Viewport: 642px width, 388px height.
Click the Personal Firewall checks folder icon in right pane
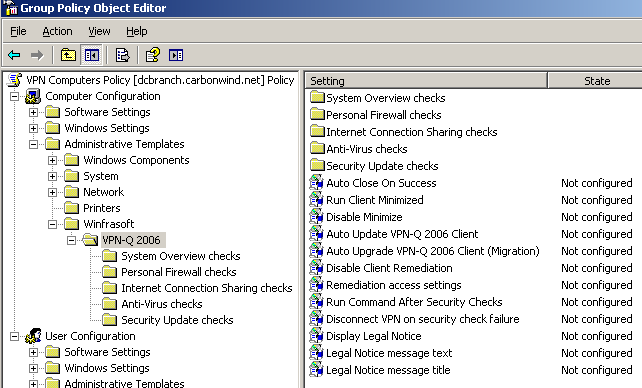317,115
